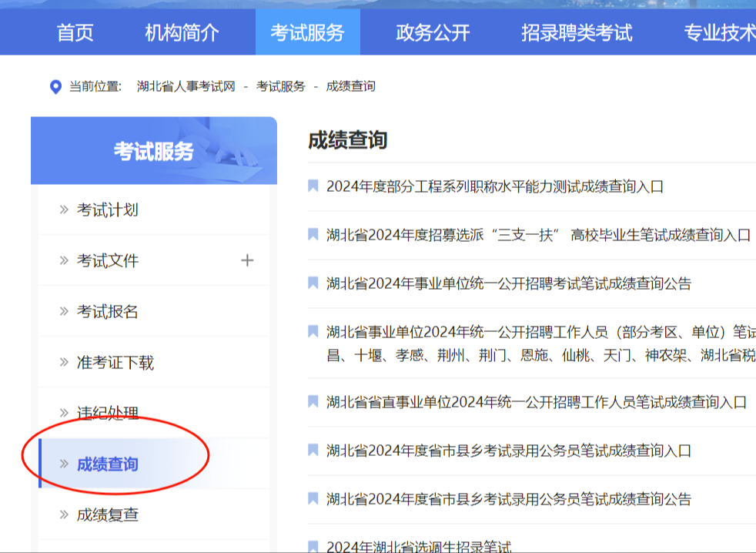Viewport: 756px width, 553px height.
Task: Open 省市县乡考试录用公务员笔试成绩查询入口 link
Action: point(508,451)
